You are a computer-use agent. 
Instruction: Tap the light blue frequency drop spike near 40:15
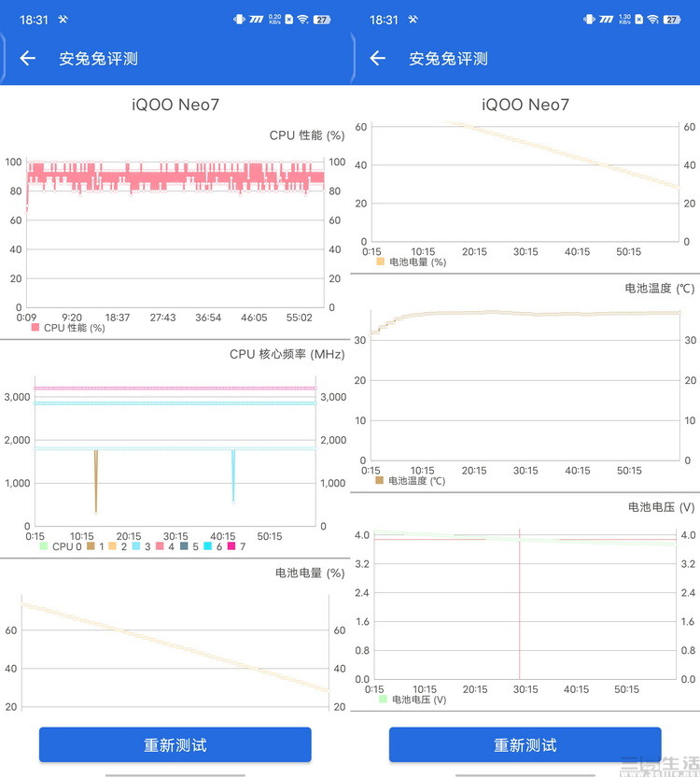click(233, 476)
